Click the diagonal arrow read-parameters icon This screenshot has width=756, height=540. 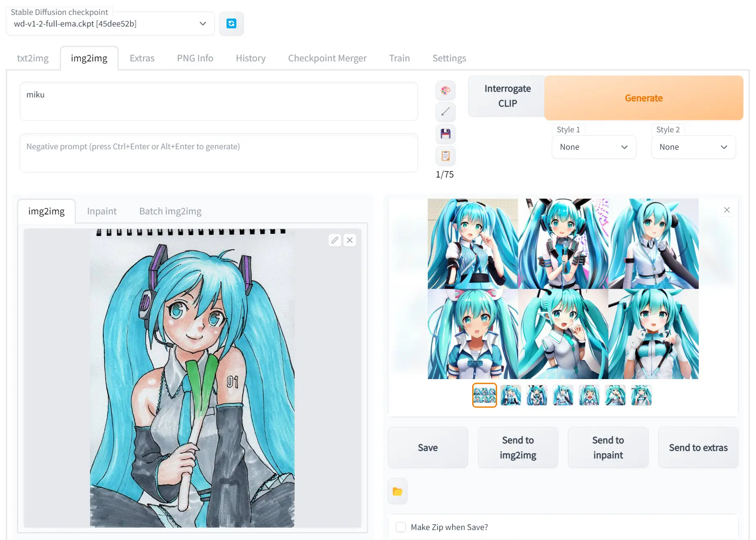click(x=445, y=112)
